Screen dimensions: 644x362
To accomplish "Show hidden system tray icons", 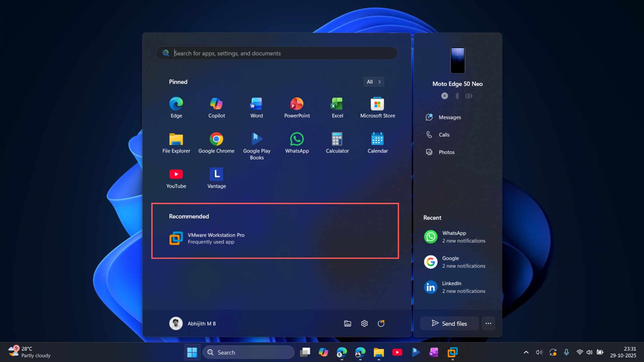I will coord(526,352).
